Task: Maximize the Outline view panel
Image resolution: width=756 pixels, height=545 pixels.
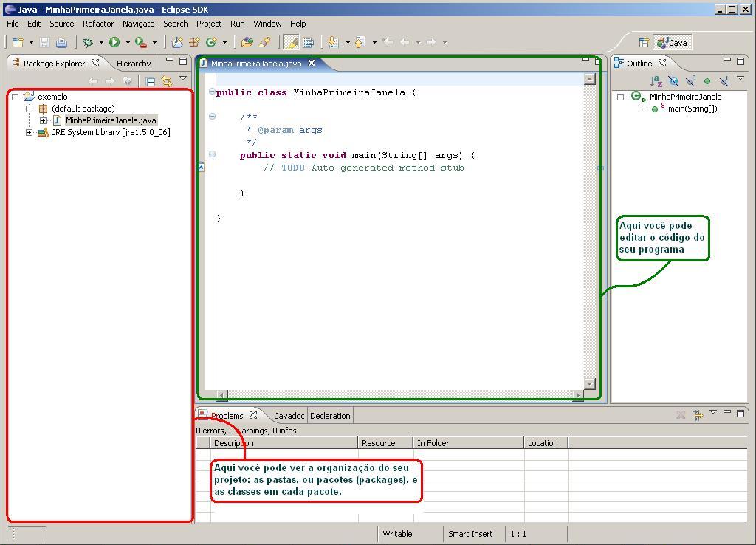Action: point(740,61)
